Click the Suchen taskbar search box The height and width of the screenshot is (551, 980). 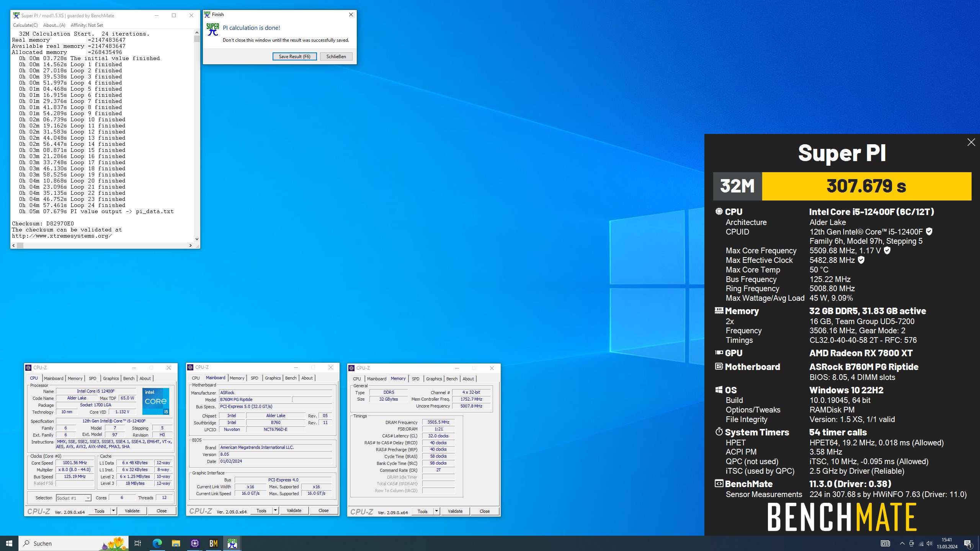(x=73, y=543)
